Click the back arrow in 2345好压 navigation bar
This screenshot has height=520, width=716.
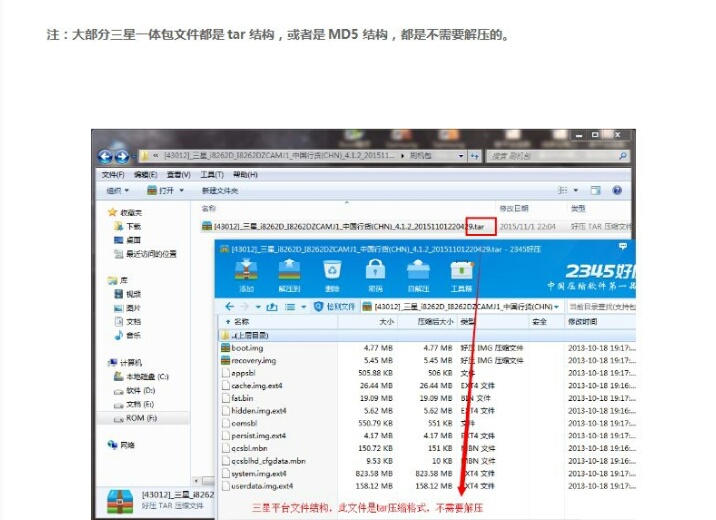tap(229, 306)
